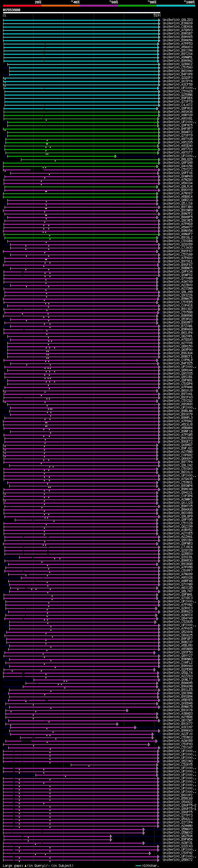
Task: Select the UniRef100_A9SA36 label
Action: tap(178, 112)
